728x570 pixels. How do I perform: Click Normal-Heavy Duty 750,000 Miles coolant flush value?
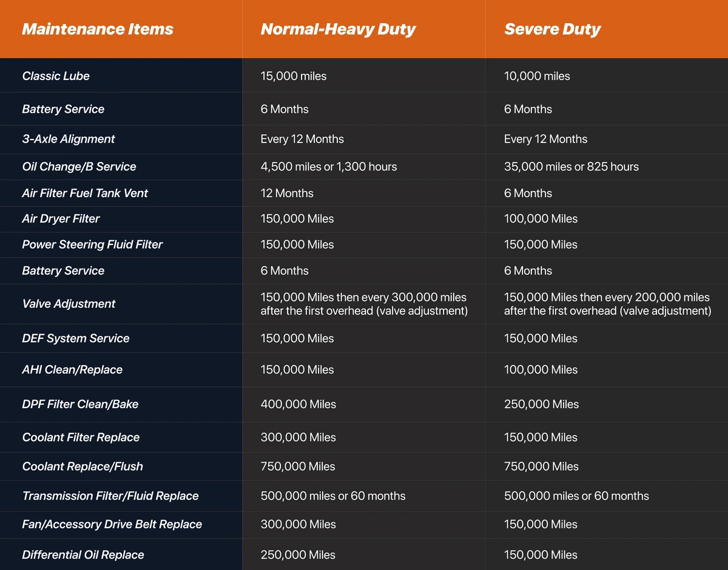point(298,466)
